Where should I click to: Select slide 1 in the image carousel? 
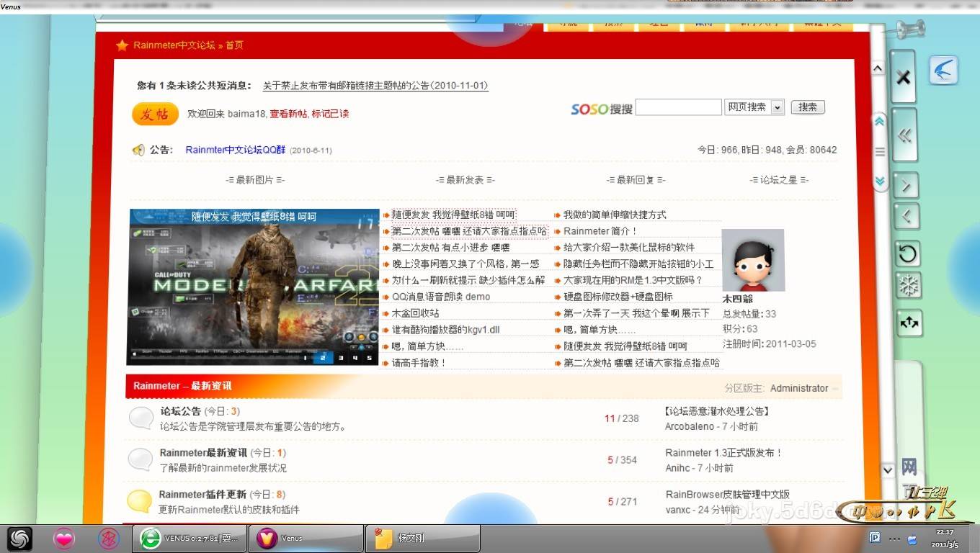[306, 357]
